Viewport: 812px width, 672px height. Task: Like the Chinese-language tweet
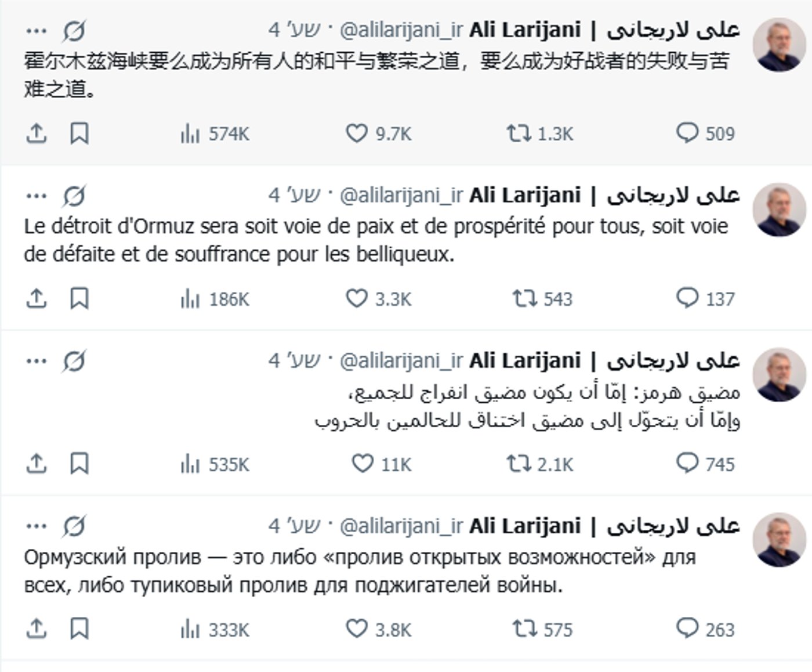(357, 133)
